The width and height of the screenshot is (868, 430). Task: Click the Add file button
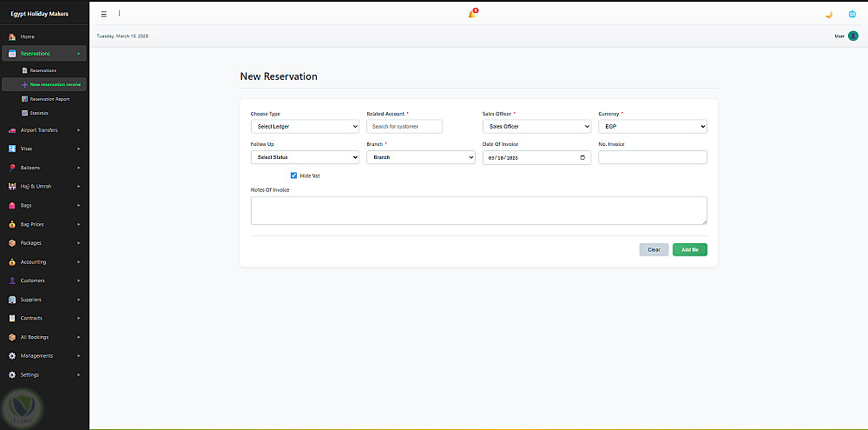(690, 250)
